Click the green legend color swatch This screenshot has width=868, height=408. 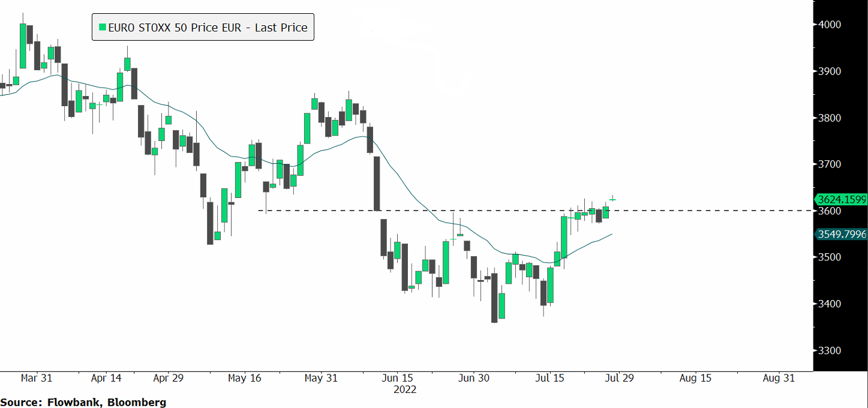click(x=103, y=27)
